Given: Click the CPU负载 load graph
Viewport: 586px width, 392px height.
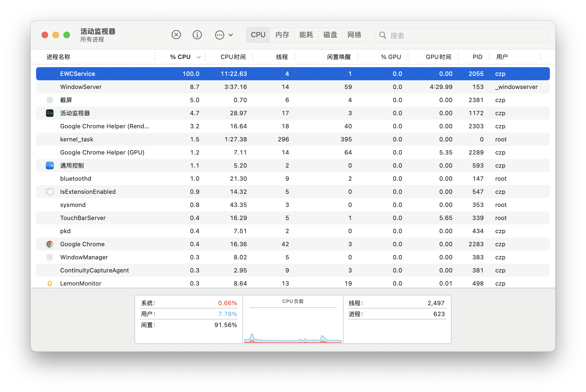Looking at the screenshot, I should [293, 325].
